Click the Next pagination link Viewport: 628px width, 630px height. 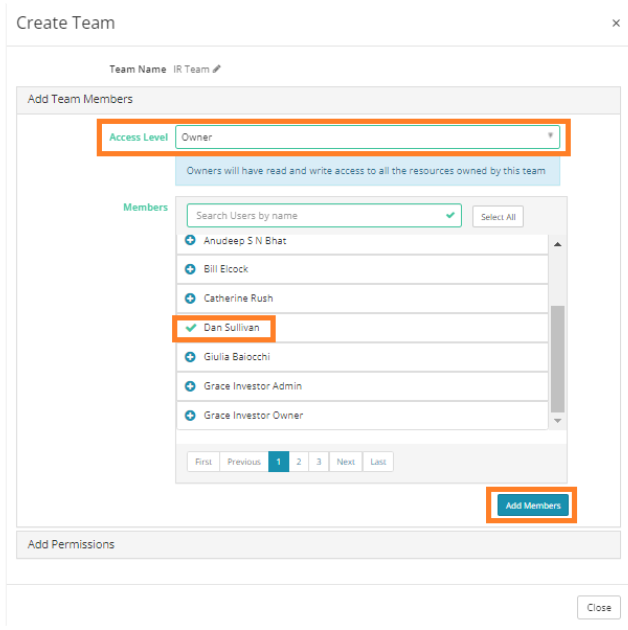(346, 462)
